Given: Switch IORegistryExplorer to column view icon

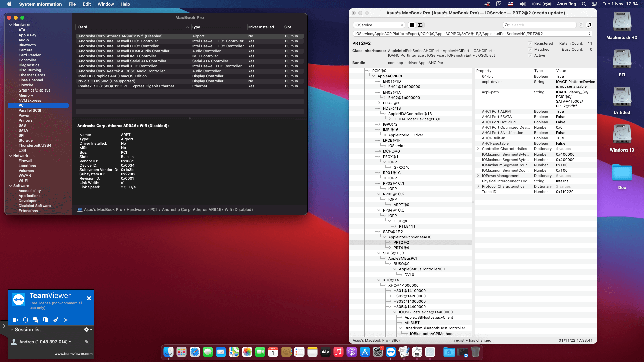Looking at the screenshot, I should [420, 25].
